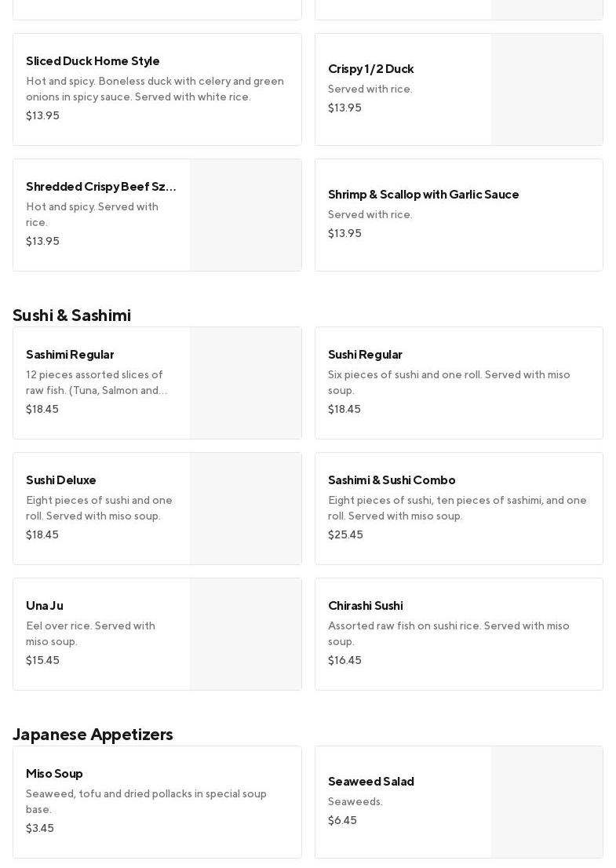This screenshot has width=616, height=868.
Task: Select the Seaweed Salad item title
Action: coord(370,782)
